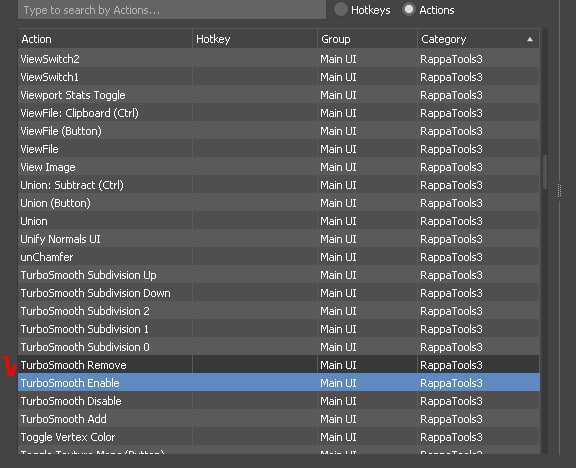Select TurboSmooth Subdivision Up action
Image resolution: width=576 pixels, height=468 pixels.
coord(279,275)
